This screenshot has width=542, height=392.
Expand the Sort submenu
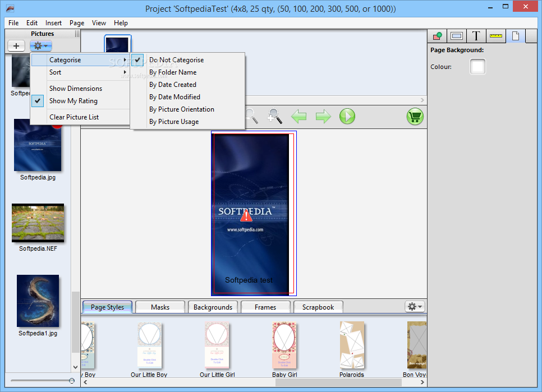(x=80, y=72)
